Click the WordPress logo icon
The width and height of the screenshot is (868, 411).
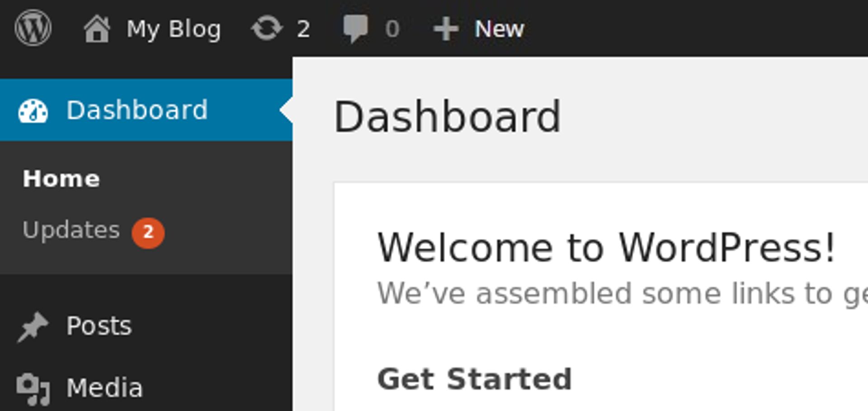tap(33, 28)
